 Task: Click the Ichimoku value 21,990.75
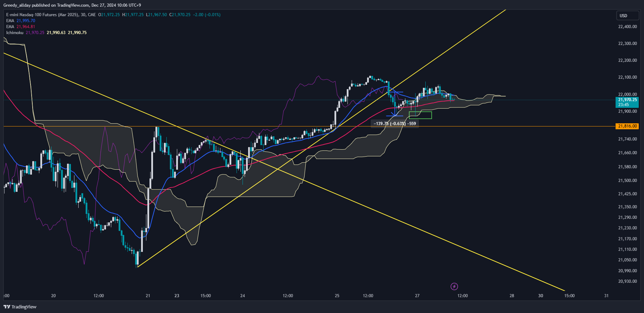pyautogui.click(x=77, y=33)
